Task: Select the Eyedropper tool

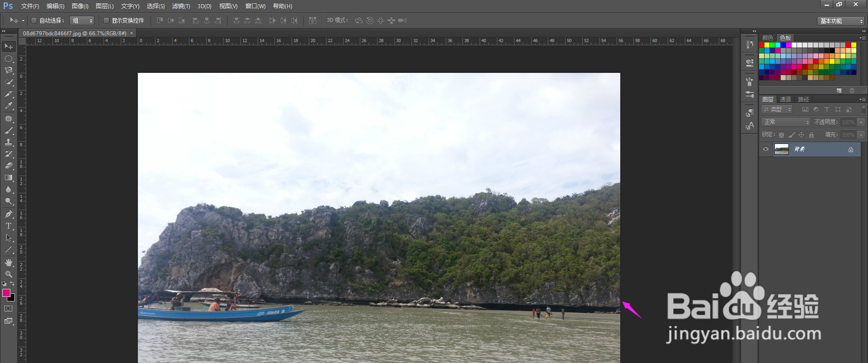Action: pyautogui.click(x=9, y=106)
